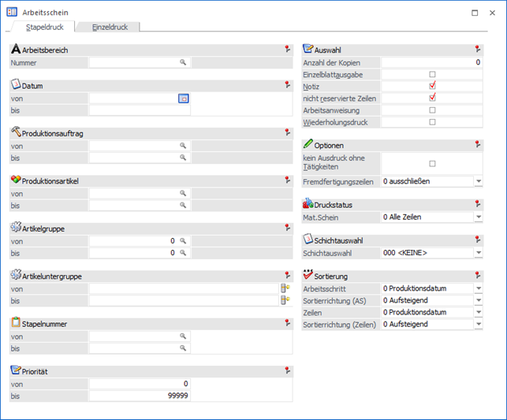Click the pin icon on Auswahl header
The width and height of the screenshot is (507, 420).
478,49
